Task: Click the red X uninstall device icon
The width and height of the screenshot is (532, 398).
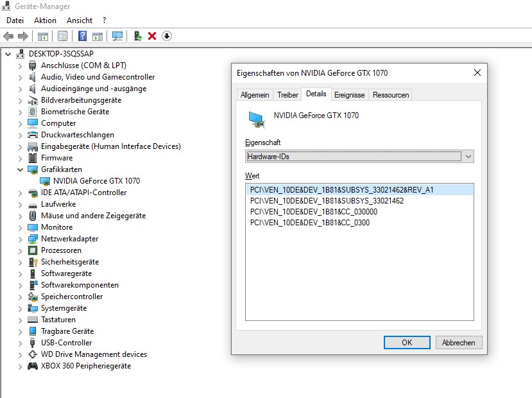Action: tap(152, 36)
